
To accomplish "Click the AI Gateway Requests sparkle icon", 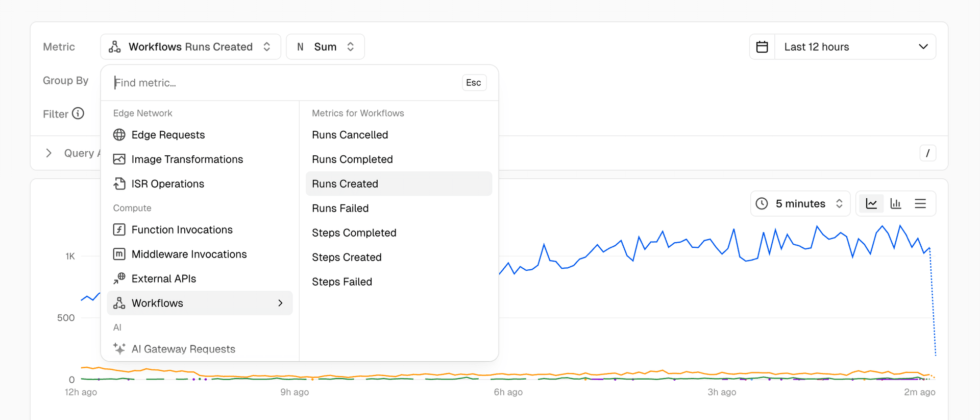I will [x=119, y=349].
